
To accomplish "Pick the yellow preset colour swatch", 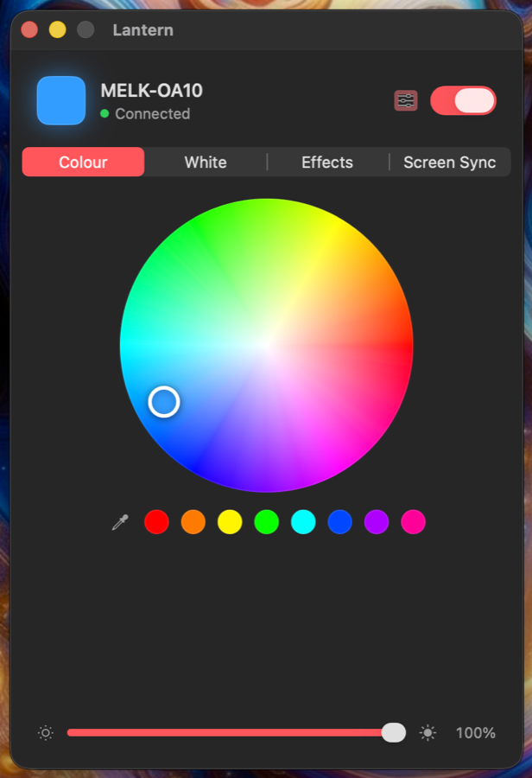I will [230, 522].
